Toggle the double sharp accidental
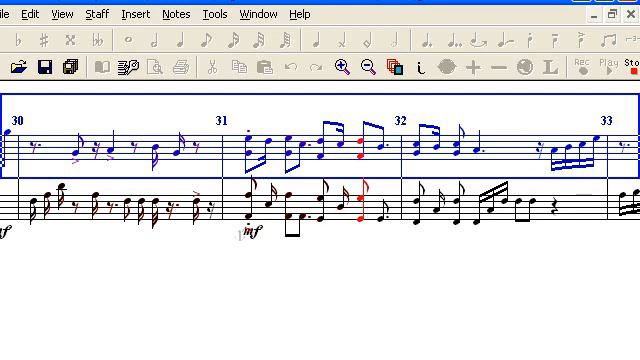The width and height of the screenshot is (640, 360). (70, 40)
